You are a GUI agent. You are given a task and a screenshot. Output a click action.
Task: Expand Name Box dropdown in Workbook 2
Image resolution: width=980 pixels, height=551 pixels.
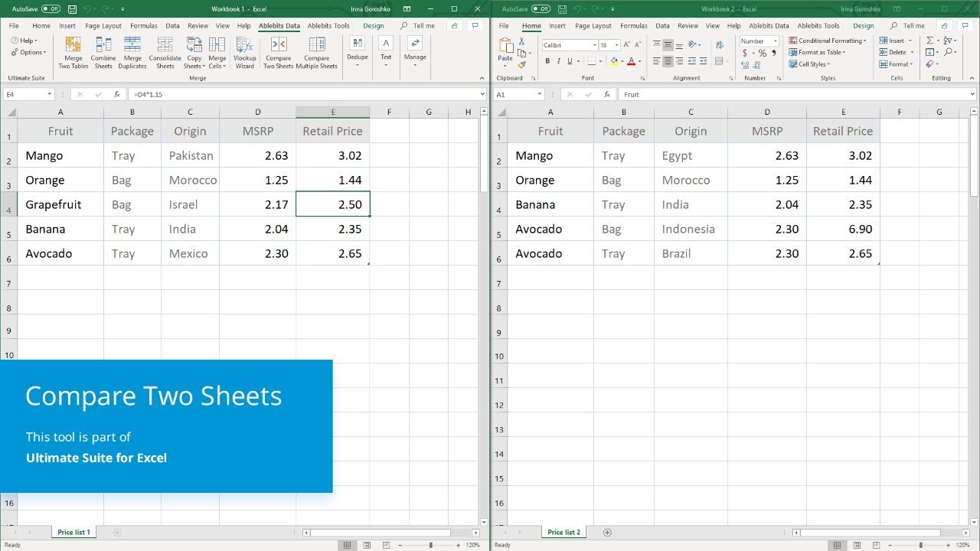click(x=541, y=94)
